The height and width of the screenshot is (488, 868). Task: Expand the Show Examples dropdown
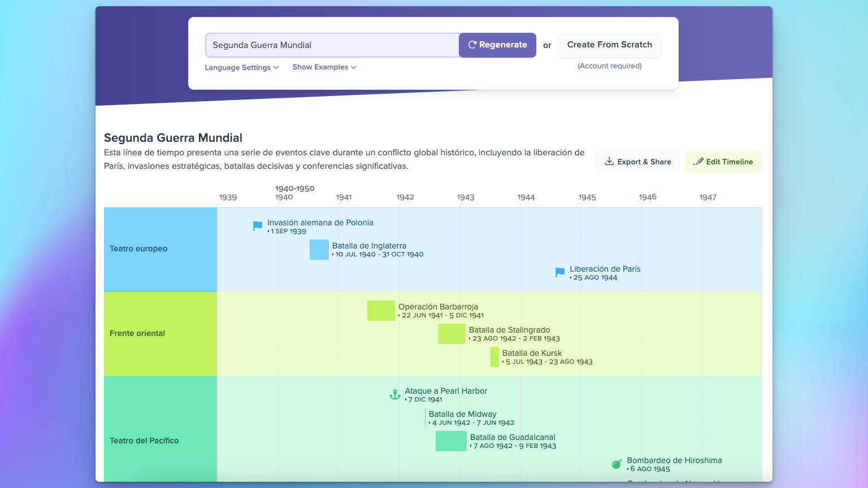[324, 67]
